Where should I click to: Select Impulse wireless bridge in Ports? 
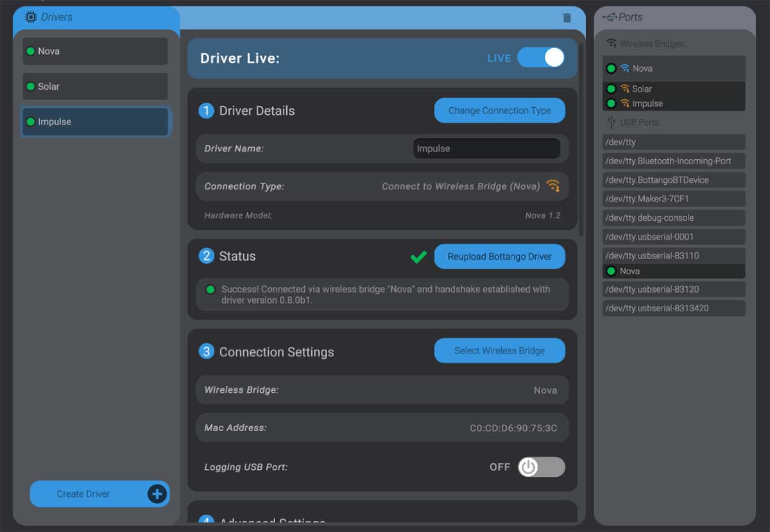point(674,103)
